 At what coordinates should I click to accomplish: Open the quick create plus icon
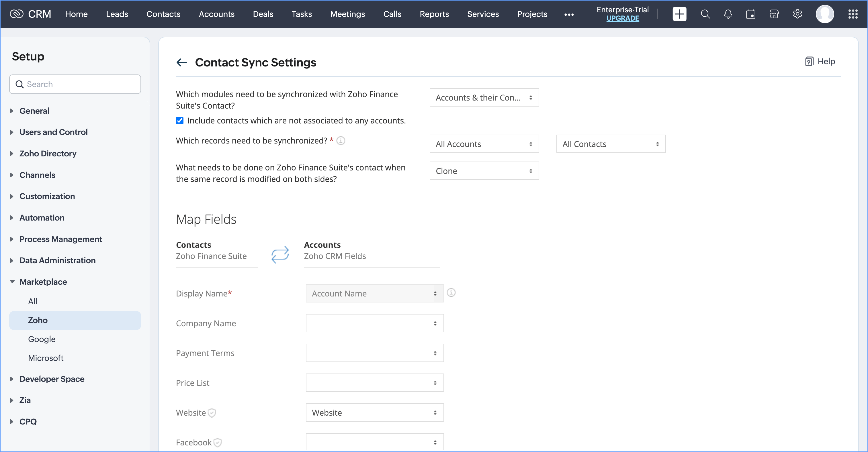679,14
